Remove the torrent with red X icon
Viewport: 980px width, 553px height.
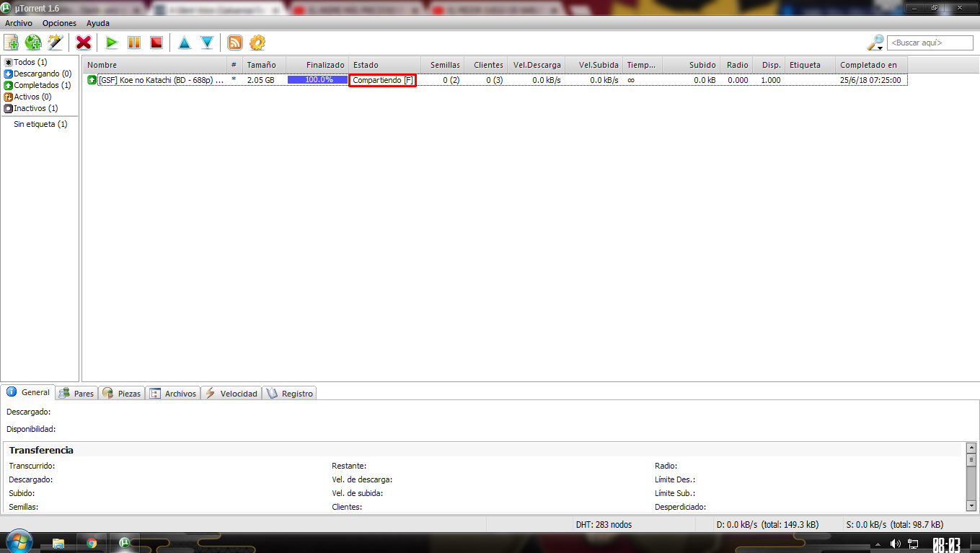tap(84, 43)
